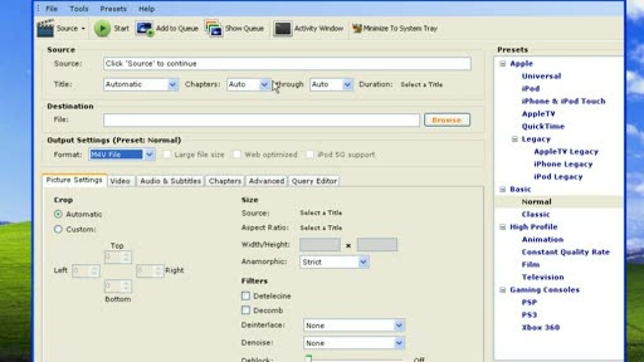This screenshot has width=644, height=362.
Task: Open the Presets menu
Action: pyautogui.click(x=113, y=9)
